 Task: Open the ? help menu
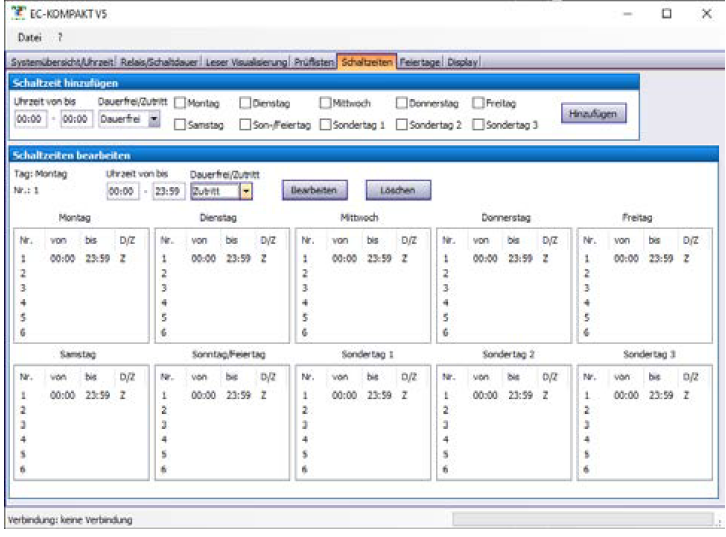[x=60, y=38]
